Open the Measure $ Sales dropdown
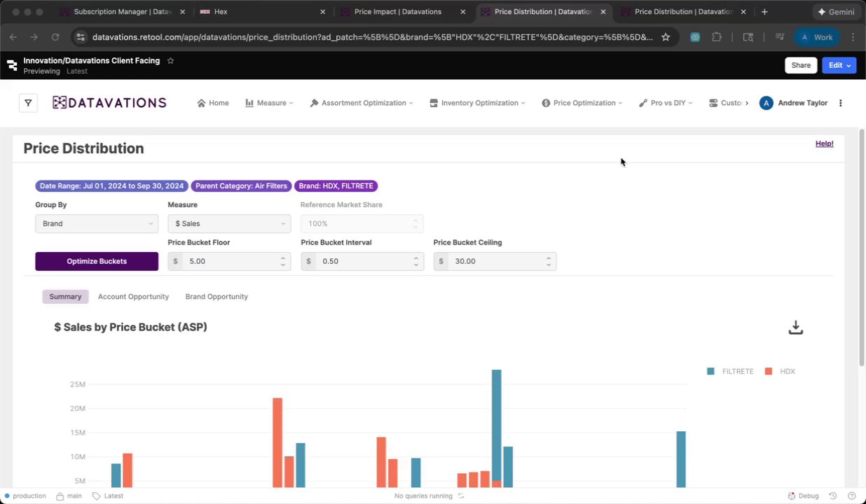The image size is (866, 504). (229, 223)
